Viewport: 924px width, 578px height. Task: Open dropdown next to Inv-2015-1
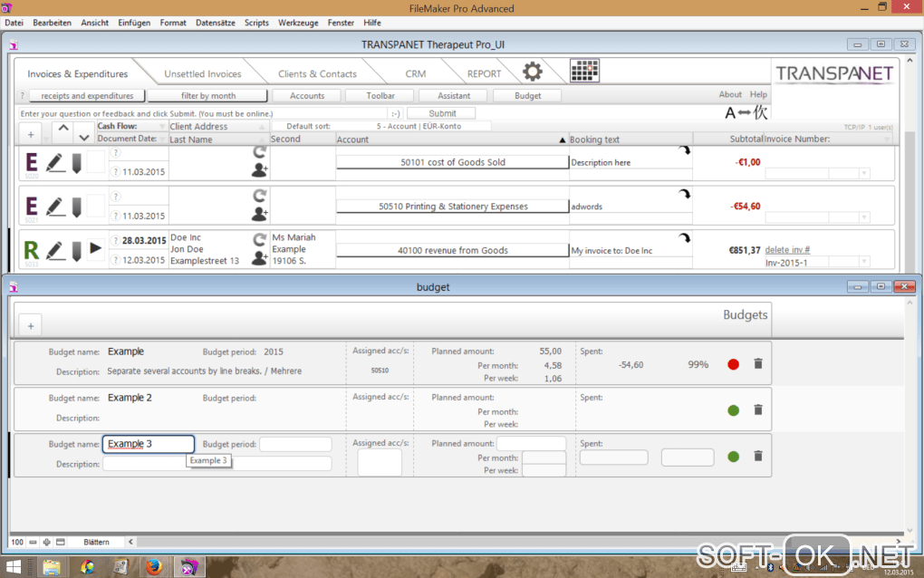point(864,262)
